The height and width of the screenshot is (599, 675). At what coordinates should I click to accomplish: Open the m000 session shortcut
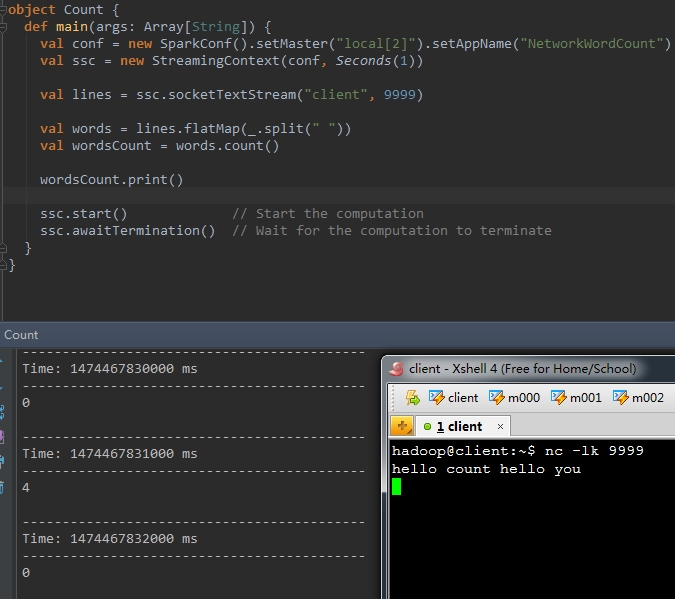pos(514,397)
